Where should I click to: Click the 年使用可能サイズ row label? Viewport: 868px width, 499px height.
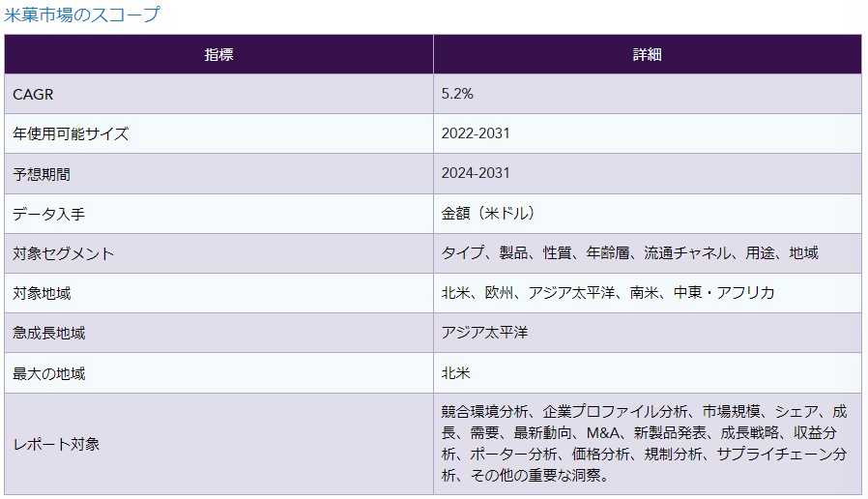pos(71,133)
